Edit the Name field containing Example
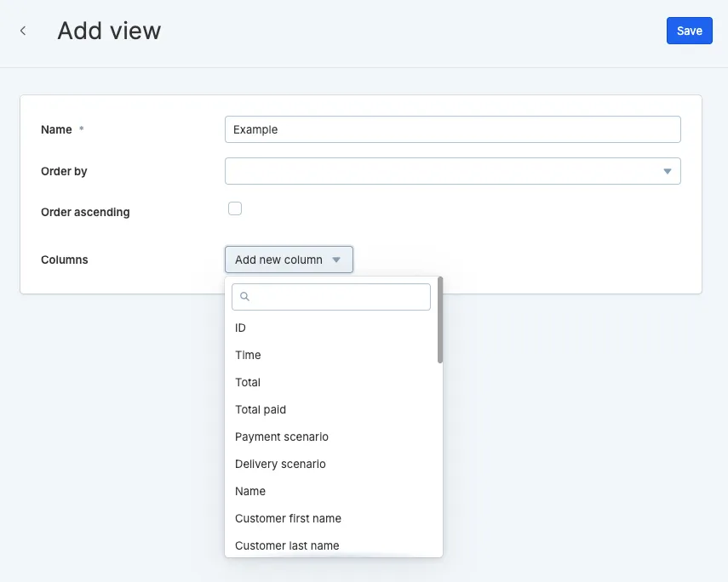728x582 pixels. [453, 129]
